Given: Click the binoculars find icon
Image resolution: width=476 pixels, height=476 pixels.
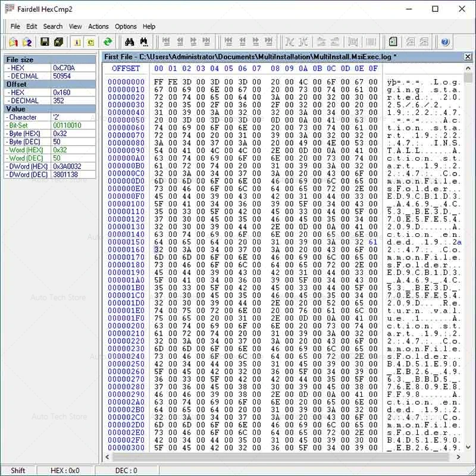Looking at the screenshot, I should click(129, 42).
